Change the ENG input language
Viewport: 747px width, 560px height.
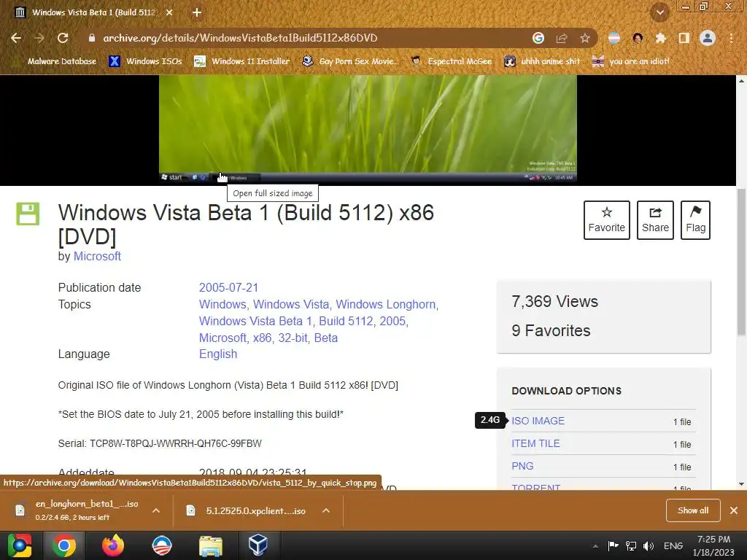point(673,545)
